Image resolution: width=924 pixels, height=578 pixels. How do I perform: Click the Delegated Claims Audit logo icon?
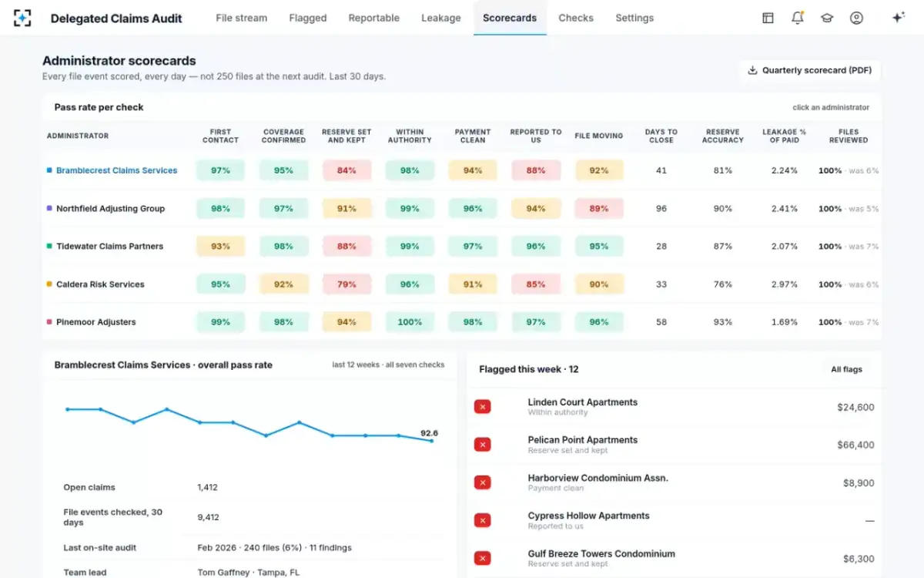[x=22, y=18]
